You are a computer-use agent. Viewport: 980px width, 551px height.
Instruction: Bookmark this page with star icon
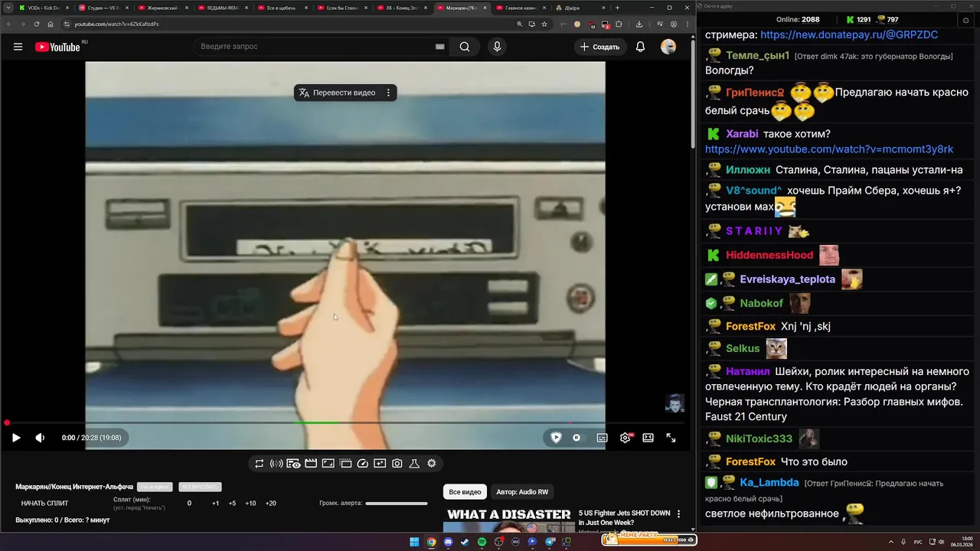pyautogui.click(x=544, y=24)
